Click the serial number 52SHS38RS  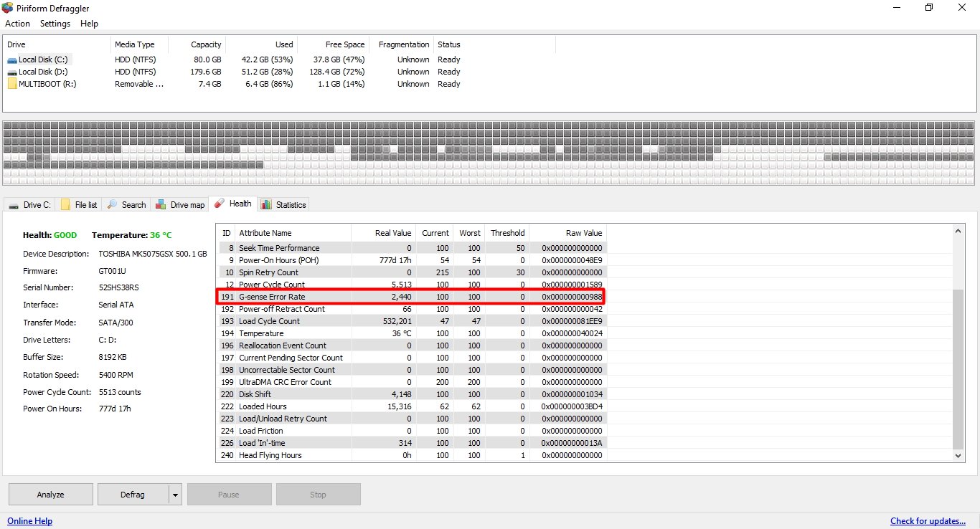[x=118, y=287]
